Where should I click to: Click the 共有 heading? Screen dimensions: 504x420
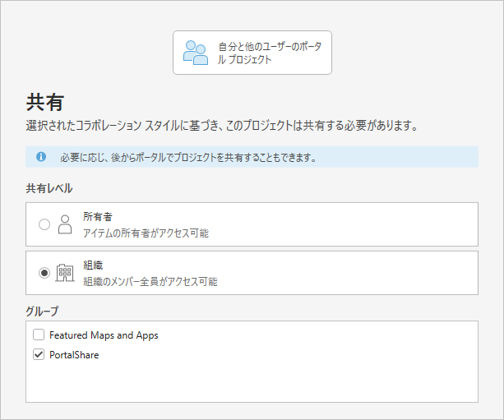(45, 102)
